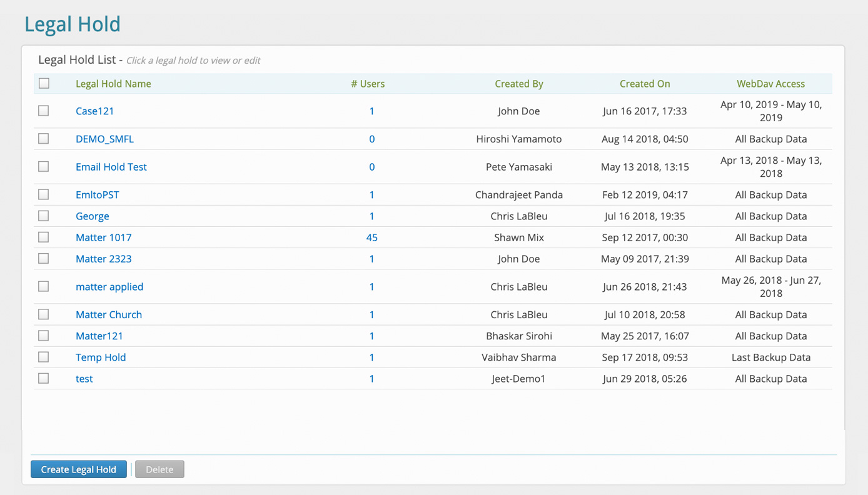The height and width of the screenshot is (495, 868).
Task: Open the matter applied hold
Action: (x=109, y=286)
